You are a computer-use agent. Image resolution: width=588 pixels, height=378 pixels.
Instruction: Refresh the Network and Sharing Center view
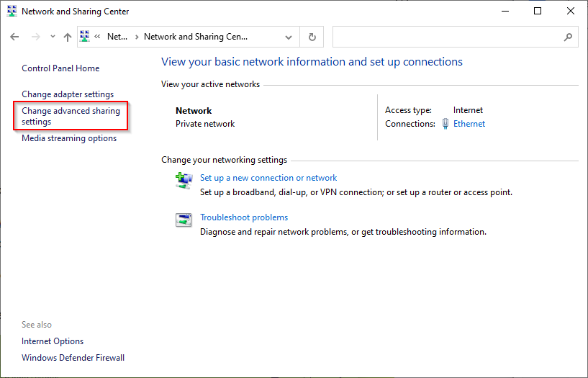click(x=312, y=37)
